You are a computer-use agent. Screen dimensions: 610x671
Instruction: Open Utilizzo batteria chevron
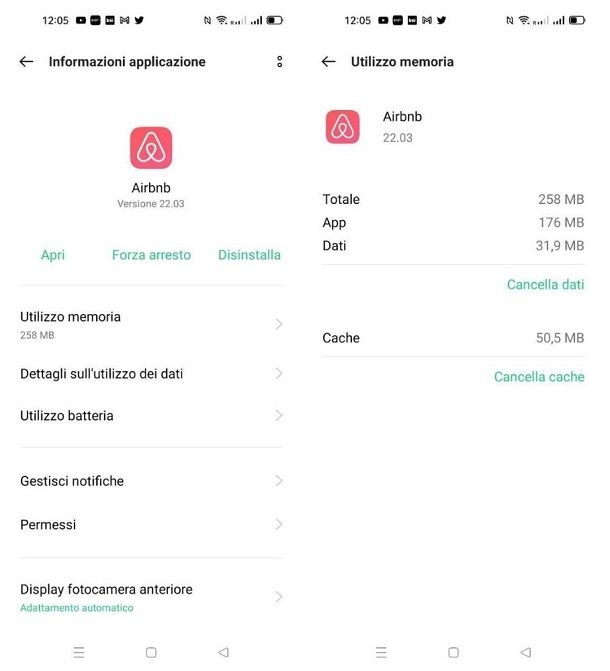click(279, 416)
